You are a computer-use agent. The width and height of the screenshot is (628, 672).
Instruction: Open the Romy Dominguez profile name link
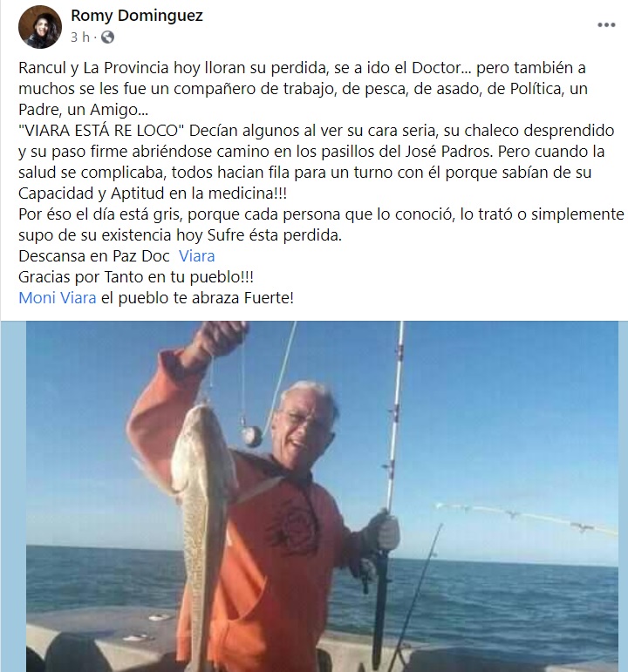click(x=136, y=16)
